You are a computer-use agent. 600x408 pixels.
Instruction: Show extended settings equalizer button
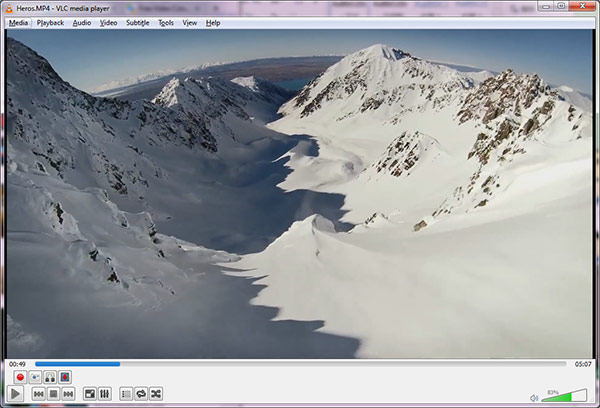pos(105,393)
